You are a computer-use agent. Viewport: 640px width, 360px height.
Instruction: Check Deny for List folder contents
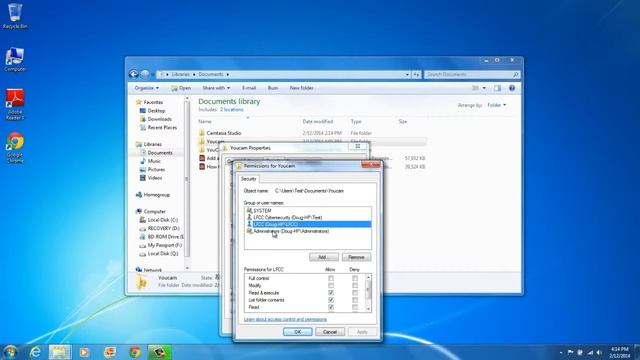click(x=355, y=300)
